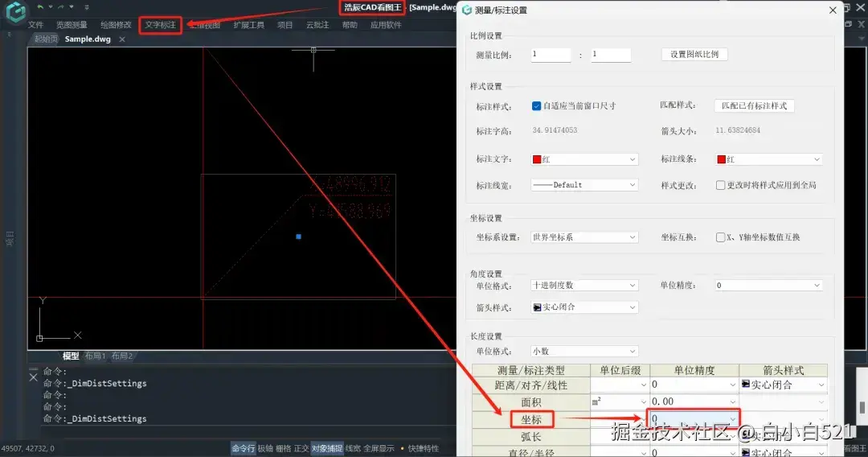868x457 pixels.
Task: Open the 绘图修改 menu
Action: point(116,25)
